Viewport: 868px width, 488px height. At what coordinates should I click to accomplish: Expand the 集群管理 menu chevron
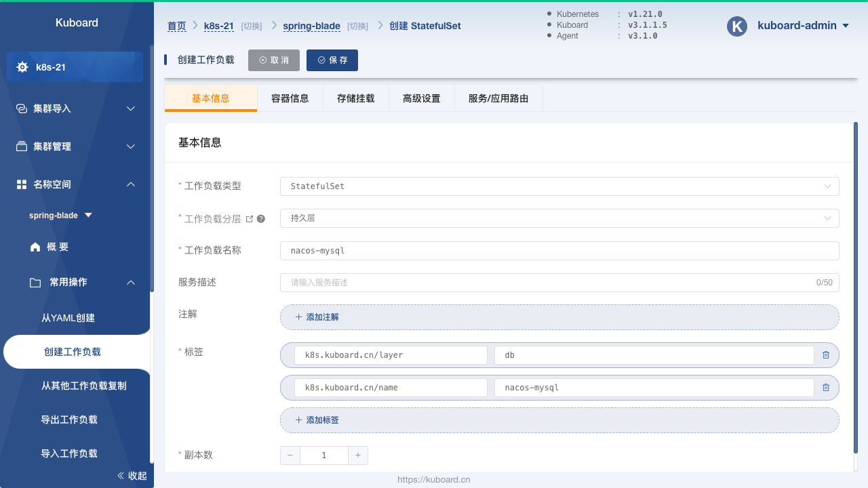pyautogui.click(x=132, y=146)
